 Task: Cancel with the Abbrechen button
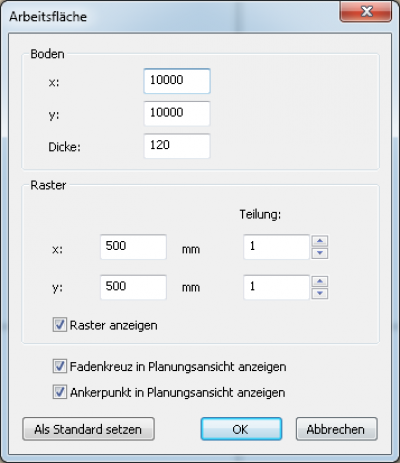click(x=337, y=429)
